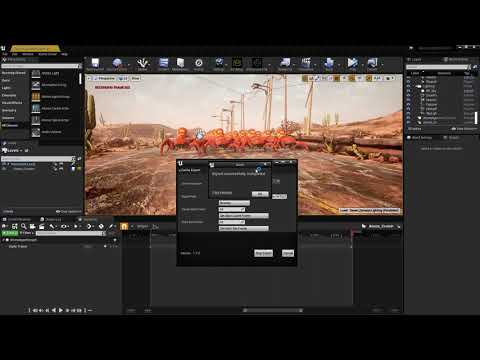Viewport: 480px width, 360px height.
Task: Switch to the Sequencer tab
Action: click(x=88, y=219)
